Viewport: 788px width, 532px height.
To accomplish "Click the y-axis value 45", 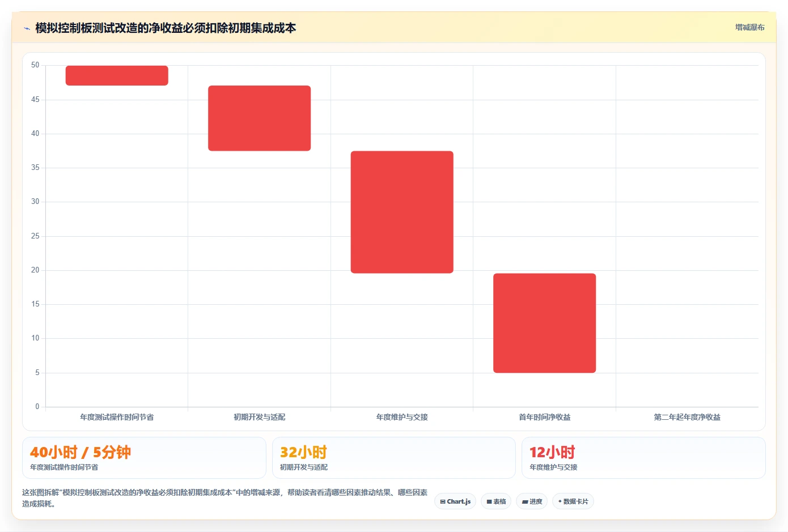I will coord(35,100).
